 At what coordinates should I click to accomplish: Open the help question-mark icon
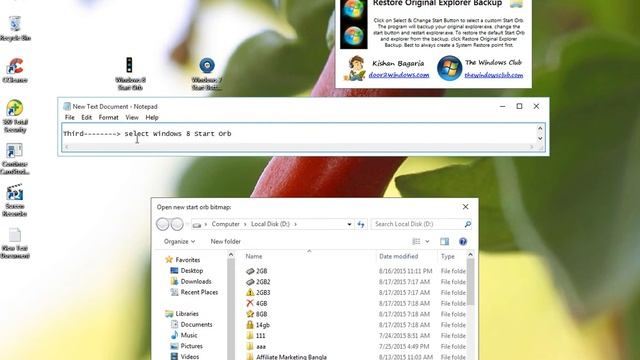(463, 242)
